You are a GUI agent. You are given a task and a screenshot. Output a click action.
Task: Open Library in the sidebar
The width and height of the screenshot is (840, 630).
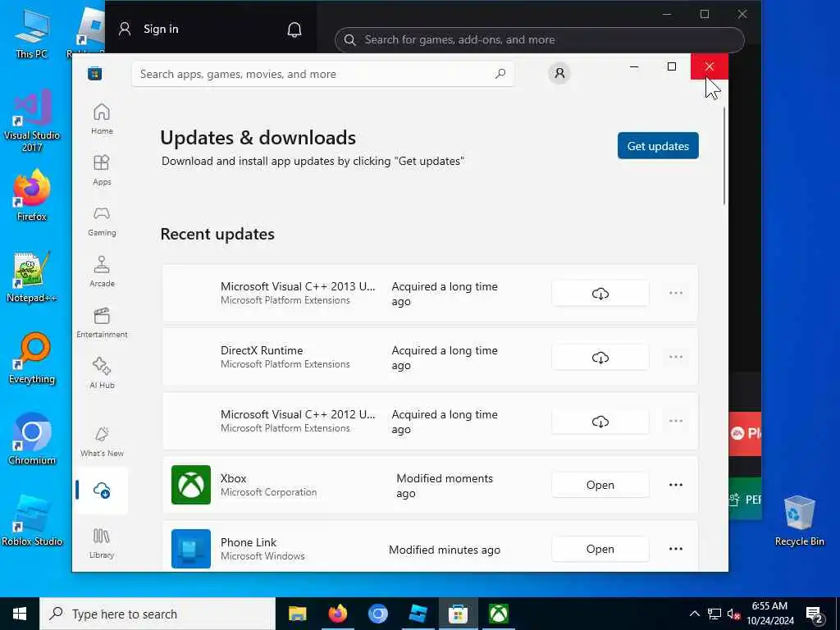click(x=102, y=543)
